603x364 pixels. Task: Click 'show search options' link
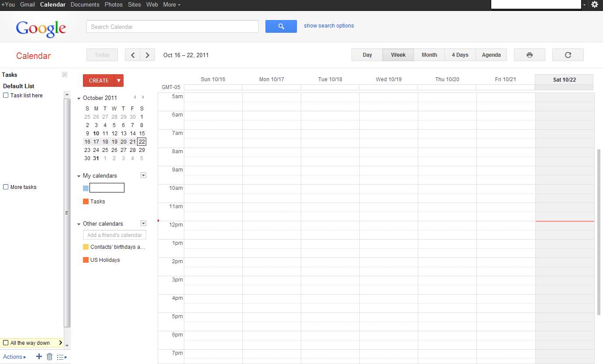(x=329, y=26)
